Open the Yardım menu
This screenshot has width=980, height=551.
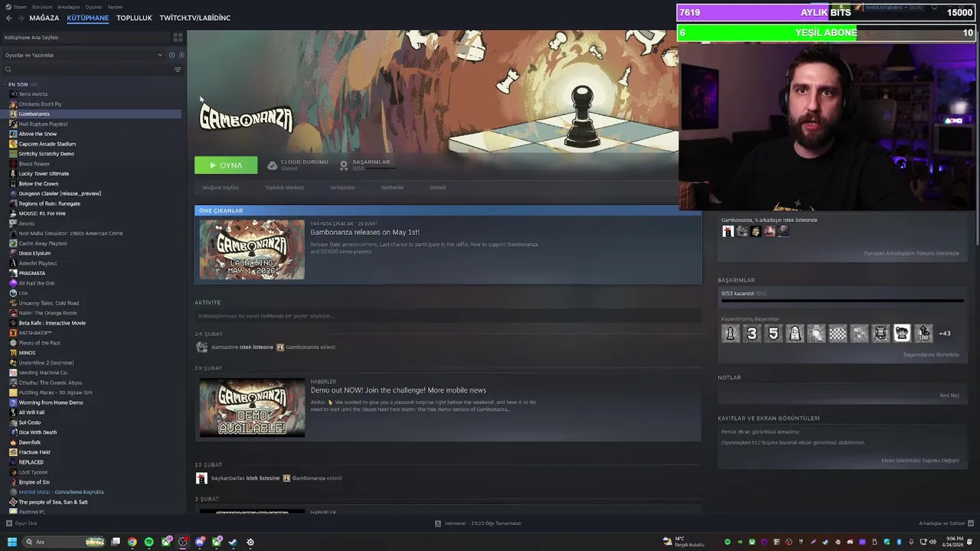point(115,7)
